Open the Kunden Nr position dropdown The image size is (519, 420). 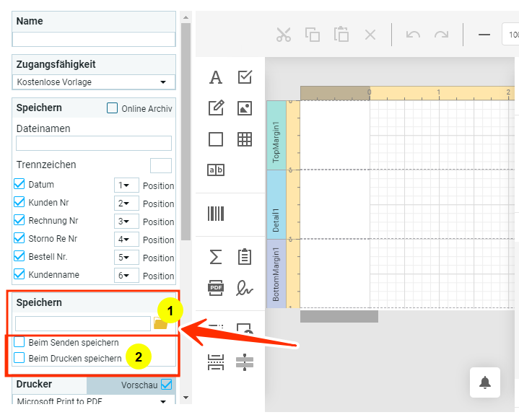click(126, 204)
